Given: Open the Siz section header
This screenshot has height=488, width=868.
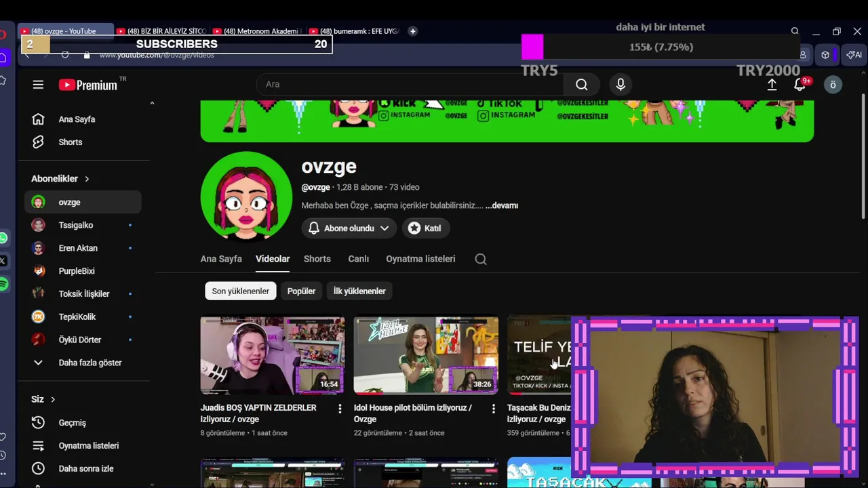Looking at the screenshot, I should coord(43,399).
